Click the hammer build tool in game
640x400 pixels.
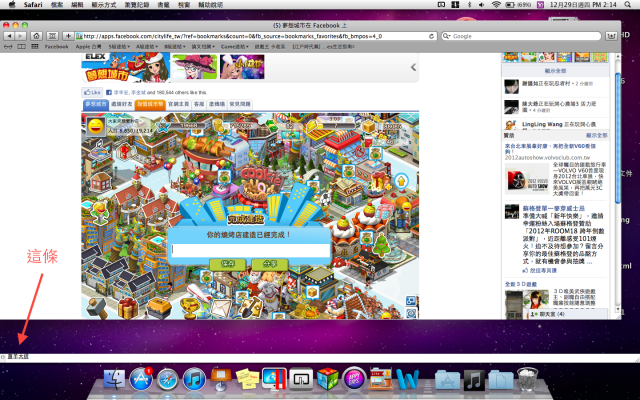click(x=96, y=308)
